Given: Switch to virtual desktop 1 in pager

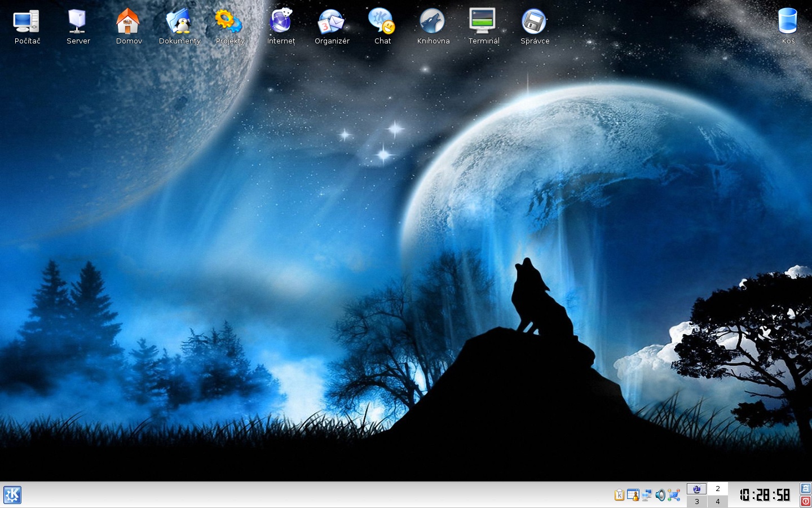Looking at the screenshot, I should click(696, 489).
